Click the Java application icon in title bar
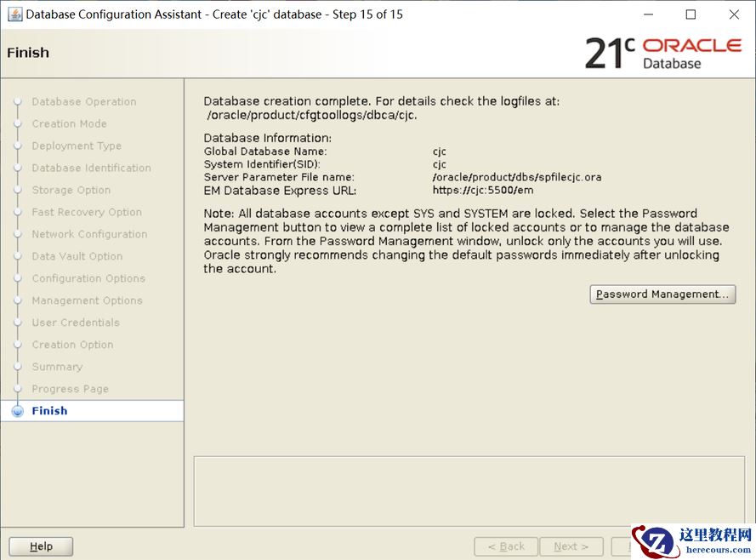This screenshot has width=756, height=560. point(14,14)
